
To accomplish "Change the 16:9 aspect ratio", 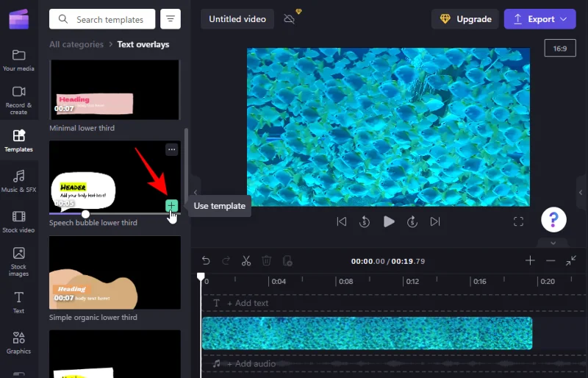I will point(560,49).
